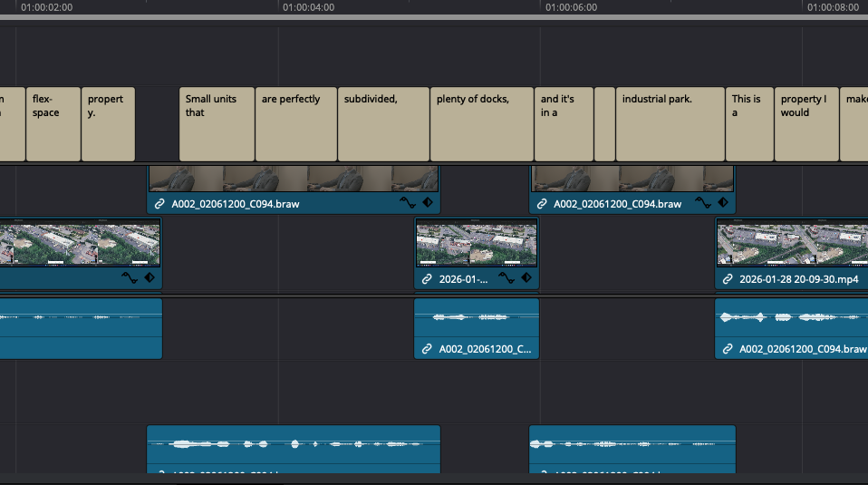The height and width of the screenshot is (485, 868).
Task: Select bottom-track audio clip under first braw clip
Action: [293, 449]
